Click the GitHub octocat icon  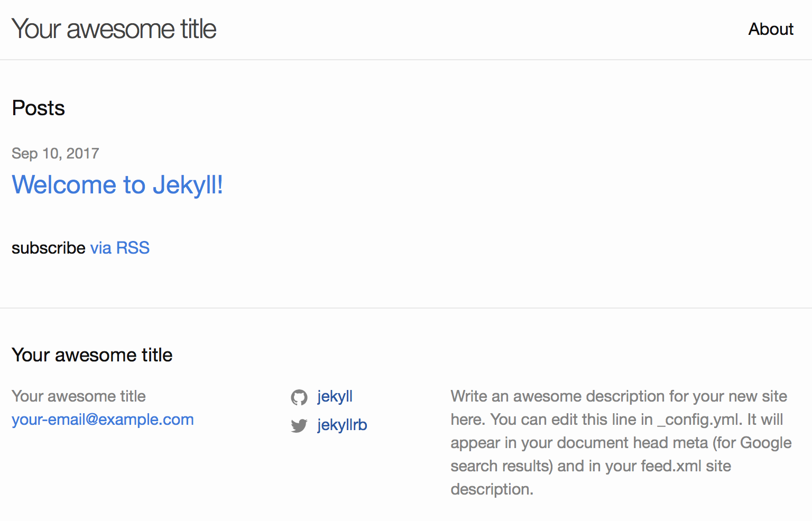[x=299, y=397]
